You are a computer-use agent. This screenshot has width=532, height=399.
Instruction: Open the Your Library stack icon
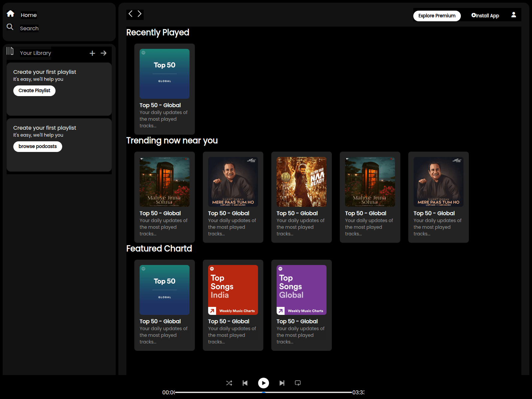coord(10,51)
